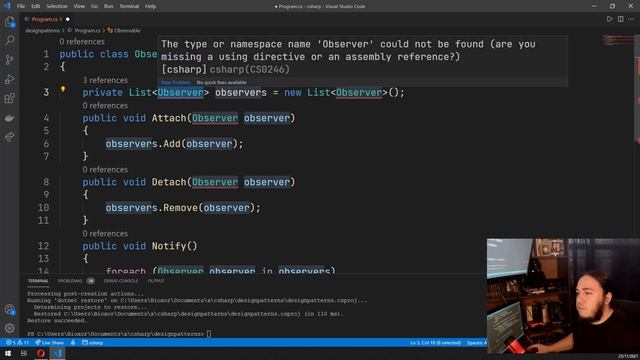Screen dimensions: 640x360
Task: Open the Help menu
Action: tap(151, 6)
